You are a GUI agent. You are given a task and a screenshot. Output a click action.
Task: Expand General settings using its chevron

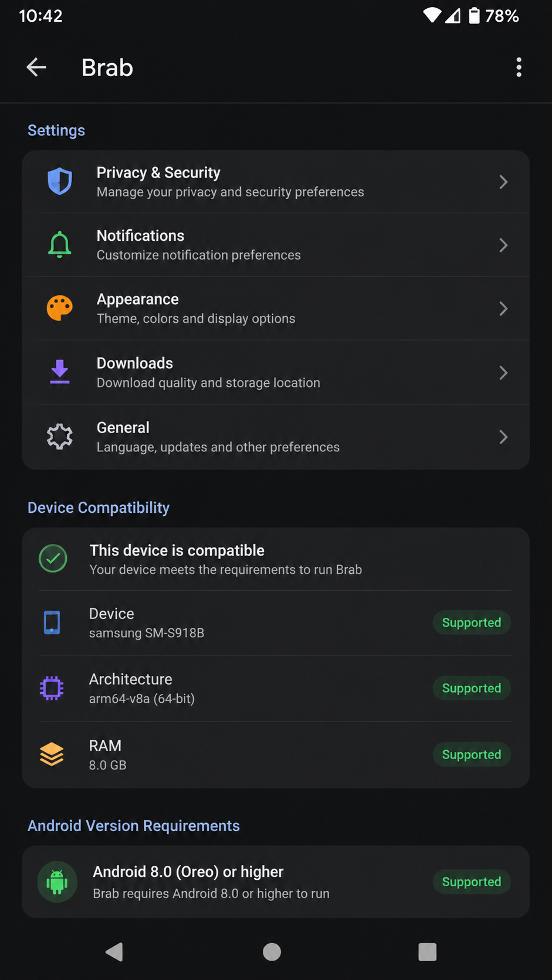pyautogui.click(x=503, y=437)
